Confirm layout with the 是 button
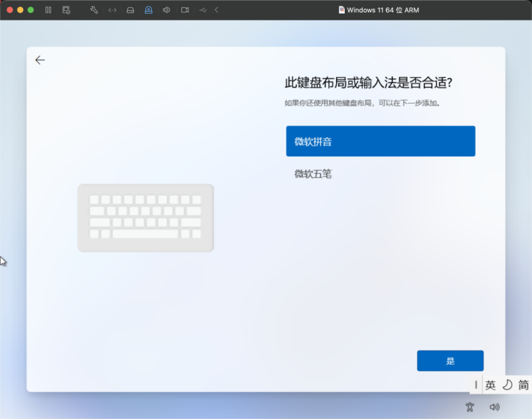Screen dimensions: 532x419 (x=450, y=361)
